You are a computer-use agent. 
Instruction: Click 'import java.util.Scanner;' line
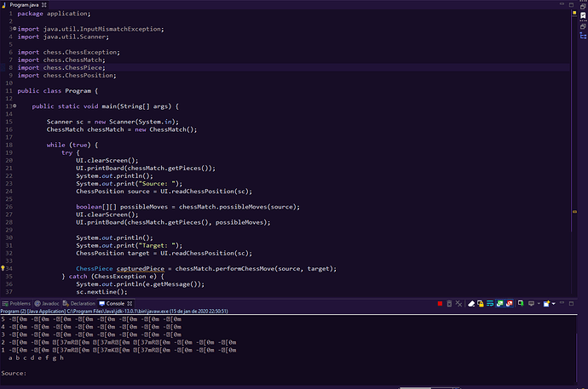pos(63,37)
